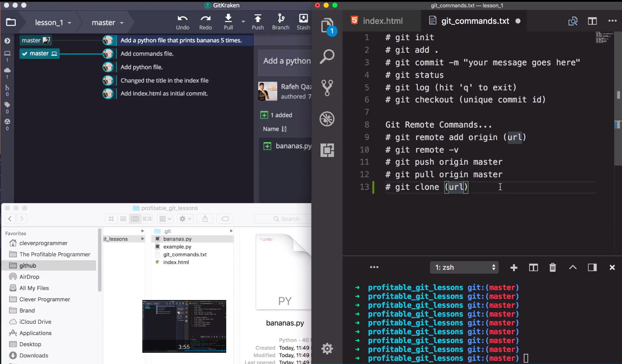Open the VS Code Search icon
622x364 pixels.
click(327, 57)
